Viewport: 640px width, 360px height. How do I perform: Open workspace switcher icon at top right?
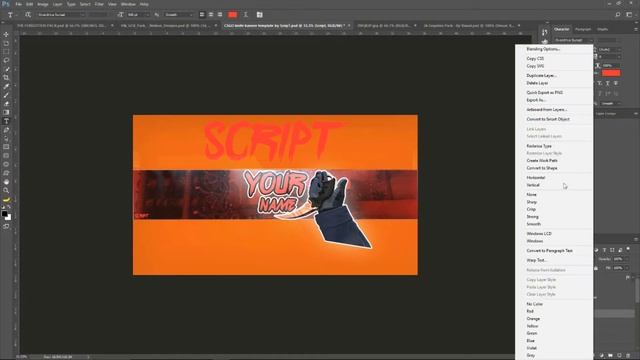(x=629, y=15)
